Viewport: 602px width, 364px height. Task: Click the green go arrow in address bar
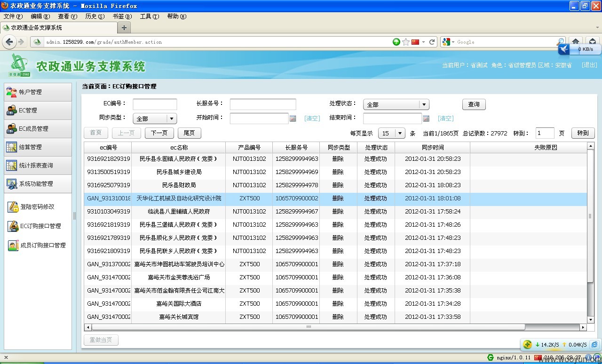(396, 42)
